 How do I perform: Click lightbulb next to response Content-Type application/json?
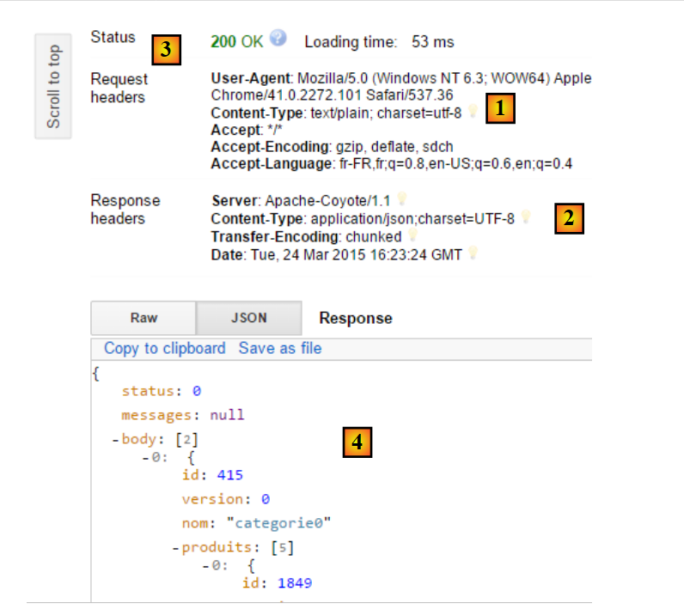tap(526, 218)
